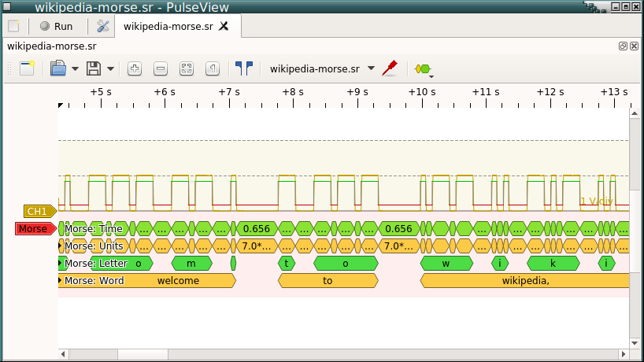The width and height of the screenshot is (644, 362).
Task: Zoom out with the minus icon
Action: pos(161,68)
